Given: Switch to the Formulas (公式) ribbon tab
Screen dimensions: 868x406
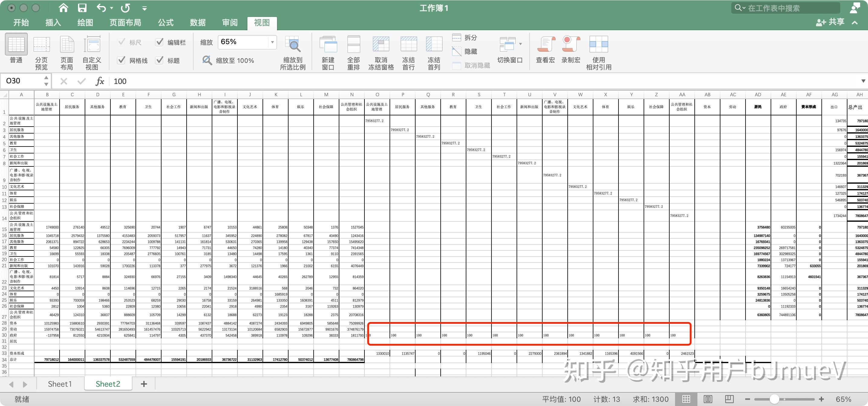Looking at the screenshot, I should click(166, 23).
